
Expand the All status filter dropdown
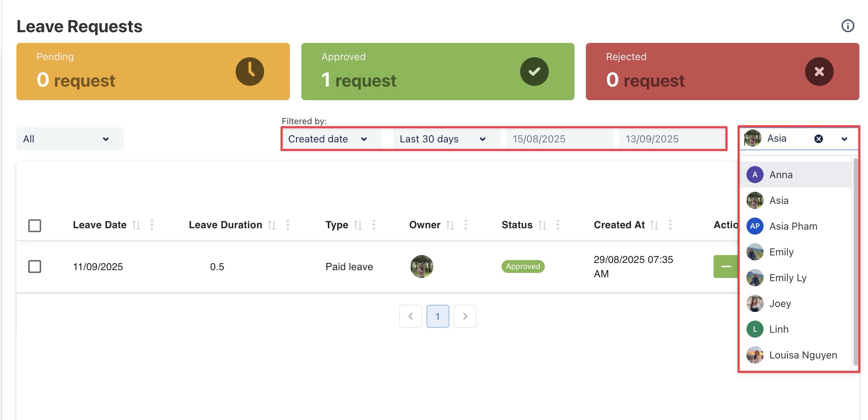click(x=70, y=139)
